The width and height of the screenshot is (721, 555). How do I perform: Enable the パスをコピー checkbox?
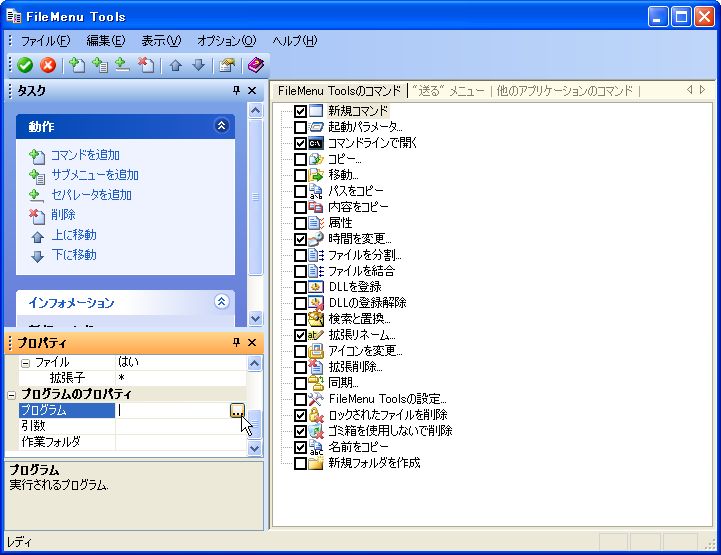(300, 191)
